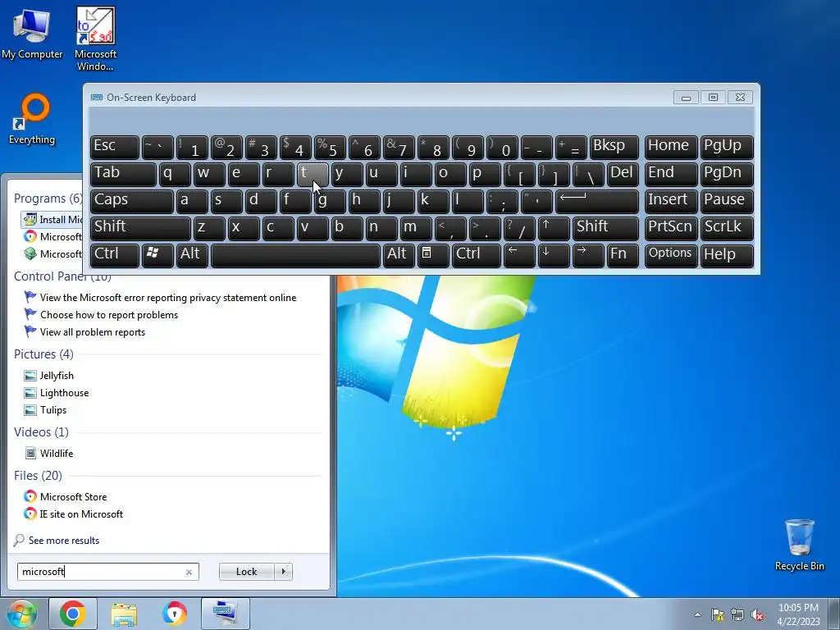Click the network tray icon

click(737, 614)
